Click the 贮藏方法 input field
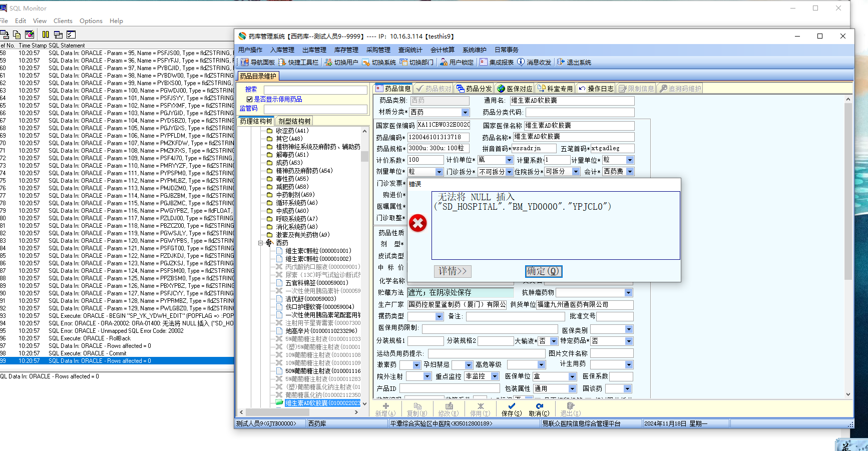Image resolution: width=868 pixels, height=451 pixels. tap(461, 292)
